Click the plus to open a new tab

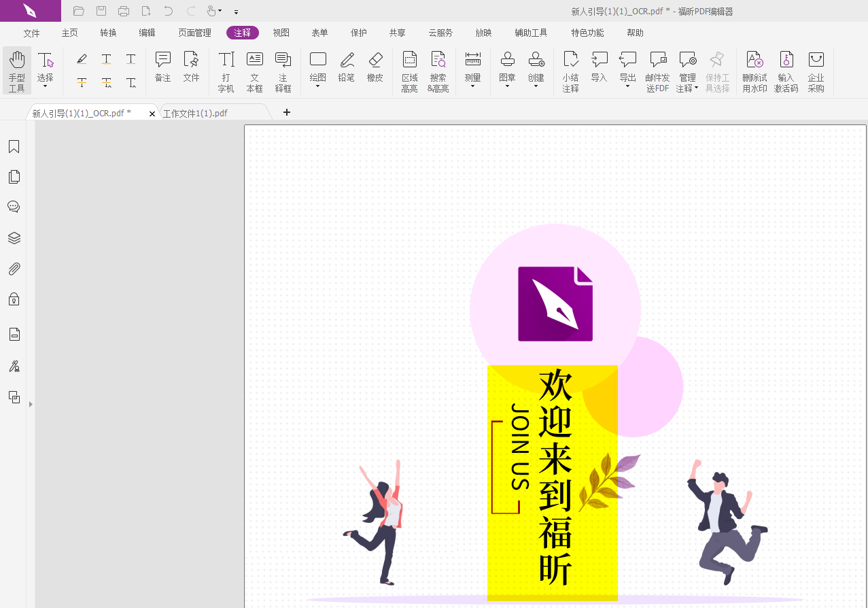(x=286, y=112)
